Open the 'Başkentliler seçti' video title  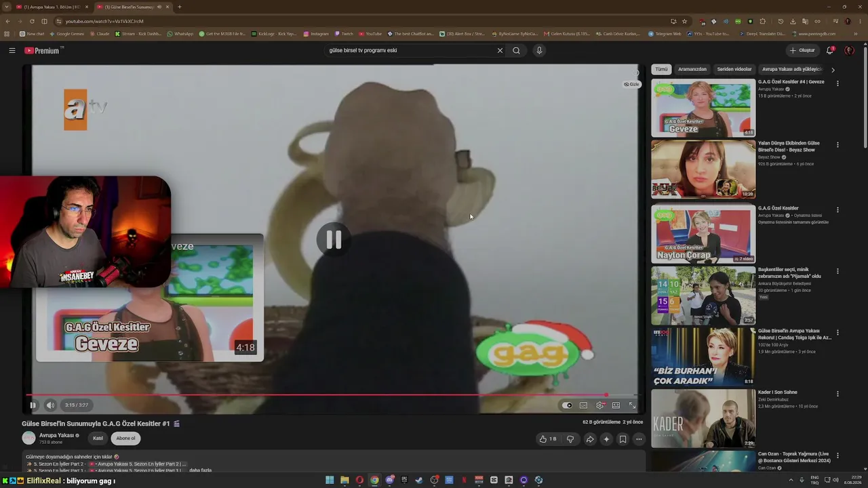coord(791,273)
